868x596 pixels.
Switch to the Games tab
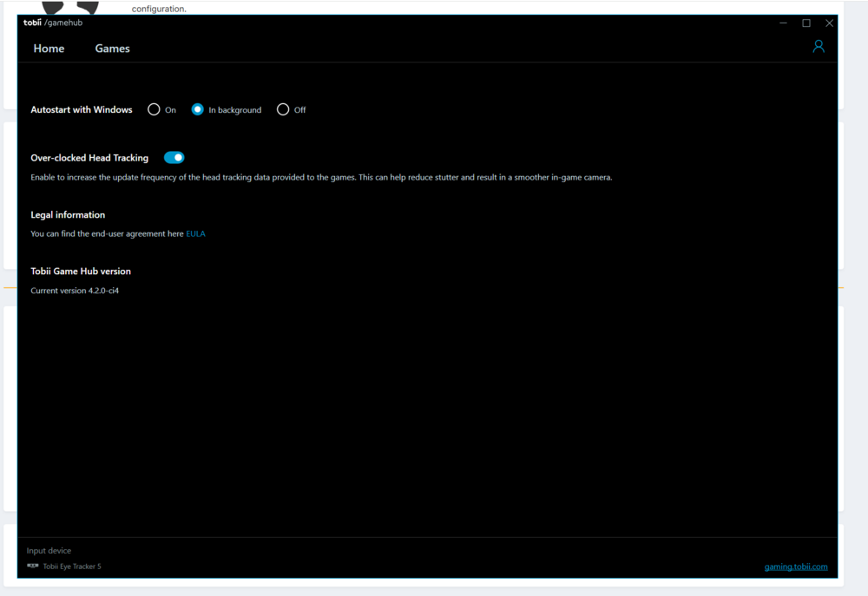coord(112,49)
